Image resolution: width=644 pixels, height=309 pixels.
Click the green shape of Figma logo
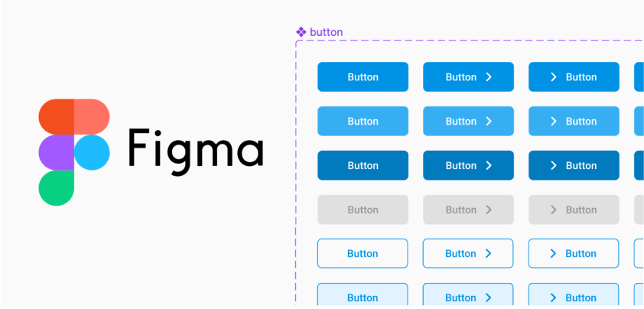[x=57, y=188]
